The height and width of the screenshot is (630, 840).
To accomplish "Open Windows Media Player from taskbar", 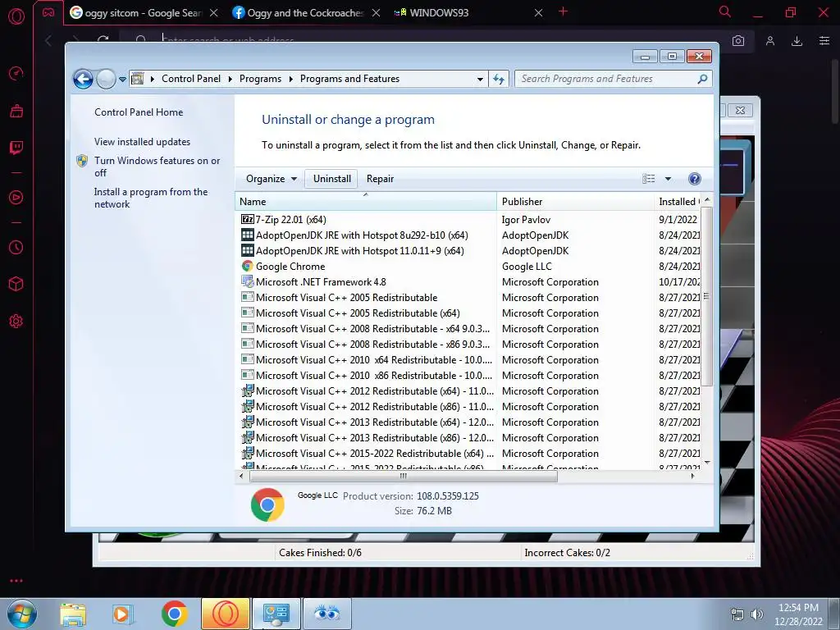I will click(123, 614).
